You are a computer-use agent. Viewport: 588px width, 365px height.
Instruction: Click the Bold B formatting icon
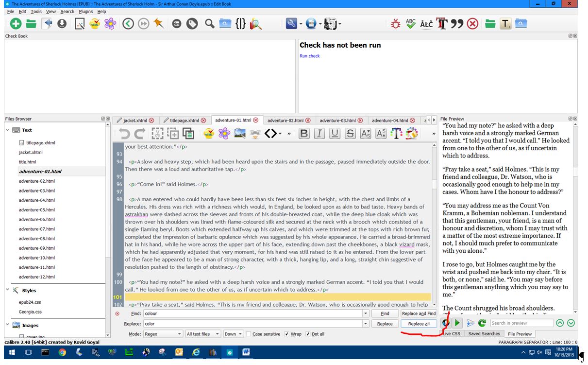tap(304, 134)
